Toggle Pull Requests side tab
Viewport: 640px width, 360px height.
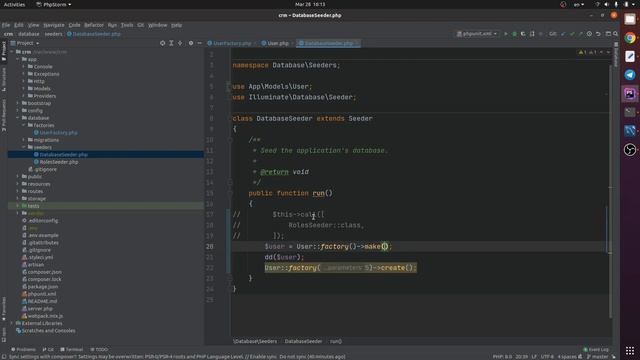pyautogui.click(x=4, y=115)
